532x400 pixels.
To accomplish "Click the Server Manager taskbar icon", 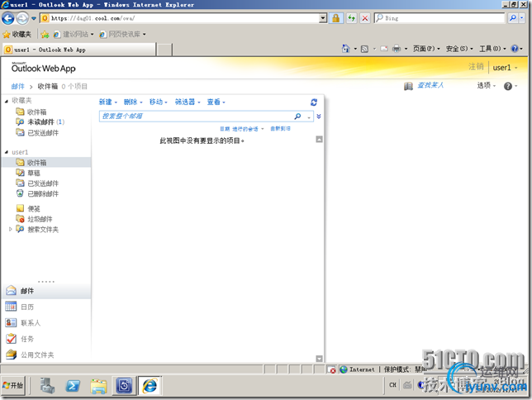I will pyautogui.click(x=47, y=386).
